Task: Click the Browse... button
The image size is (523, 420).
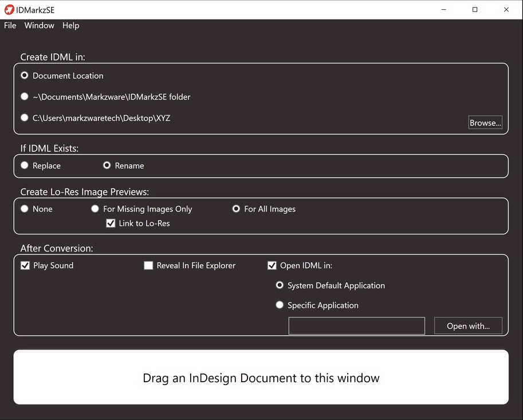Action: point(485,123)
